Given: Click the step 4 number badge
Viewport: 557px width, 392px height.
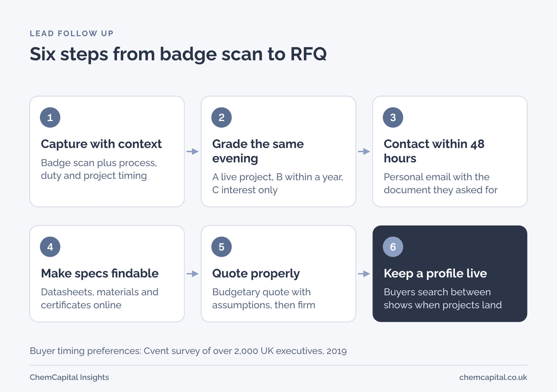Looking at the screenshot, I should [50, 247].
